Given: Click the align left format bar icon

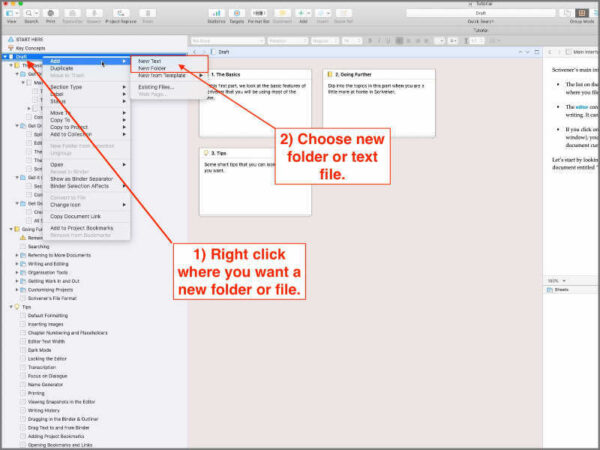Looking at the screenshot, I should (399, 41).
